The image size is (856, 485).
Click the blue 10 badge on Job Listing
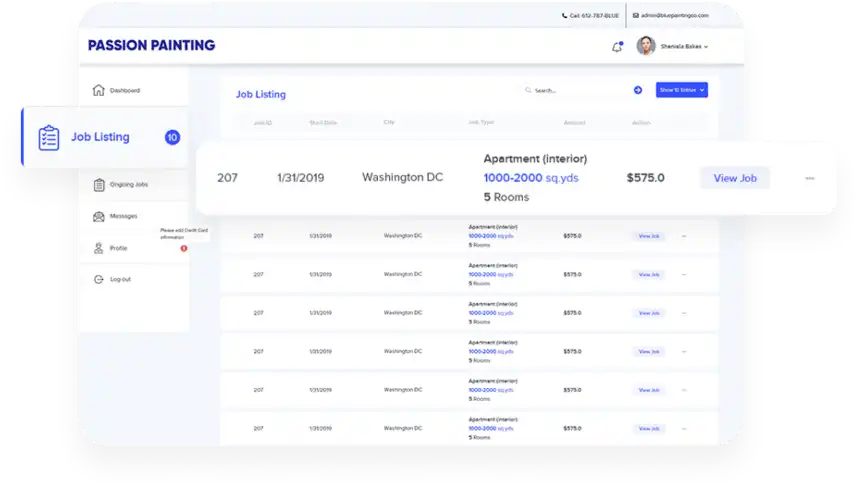pyautogui.click(x=172, y=137)
